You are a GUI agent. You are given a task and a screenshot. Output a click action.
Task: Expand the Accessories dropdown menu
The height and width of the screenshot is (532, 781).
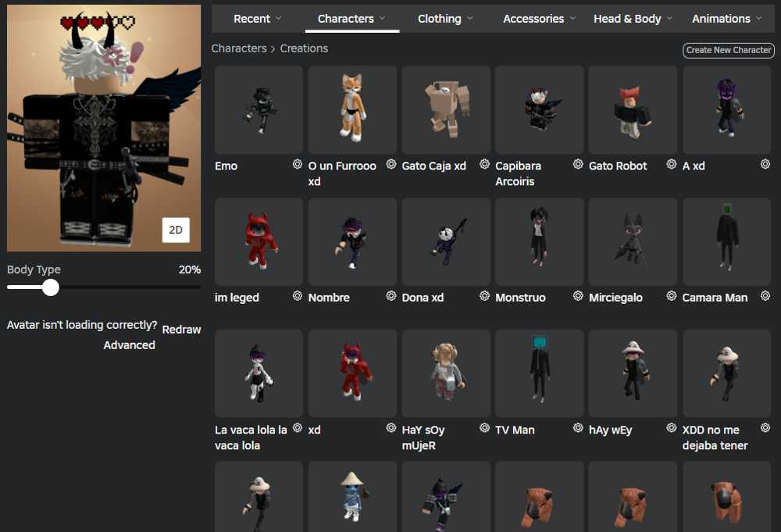click(x=540, y=19)
